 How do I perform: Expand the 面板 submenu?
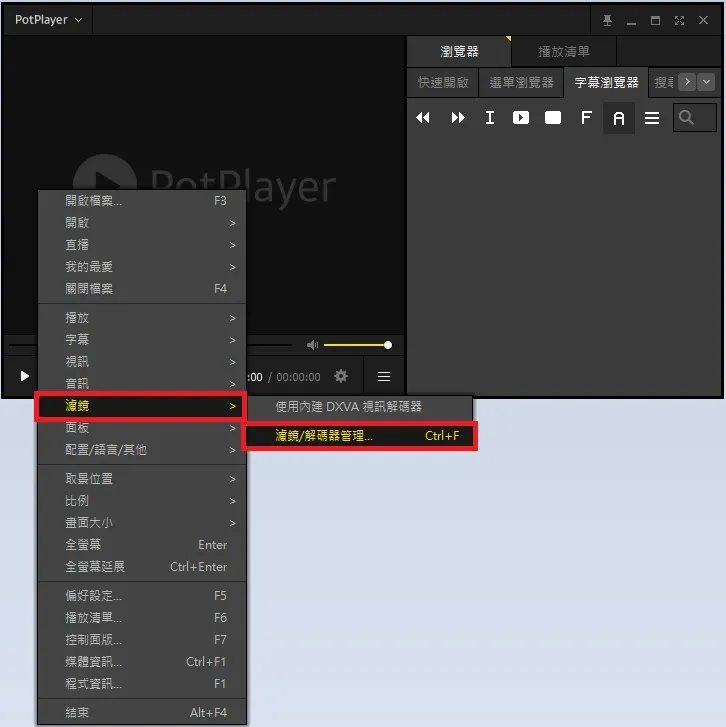(142, 428)
